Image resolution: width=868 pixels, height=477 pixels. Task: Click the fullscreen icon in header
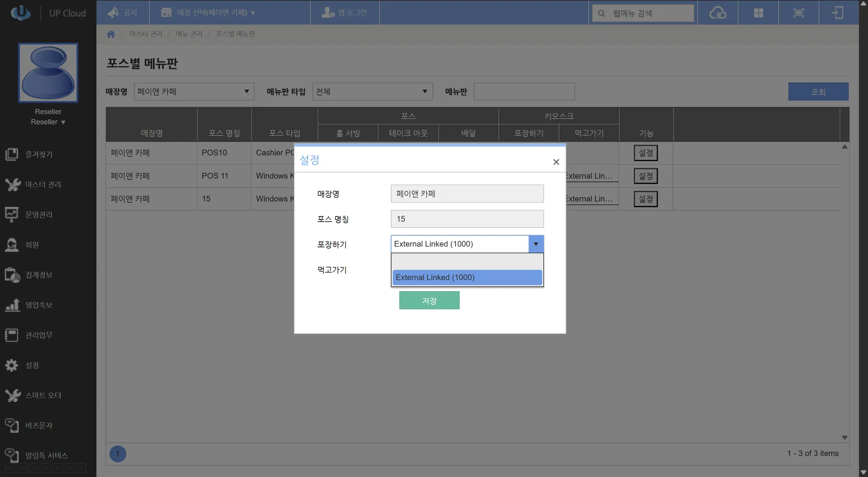[x=798, y=13]
